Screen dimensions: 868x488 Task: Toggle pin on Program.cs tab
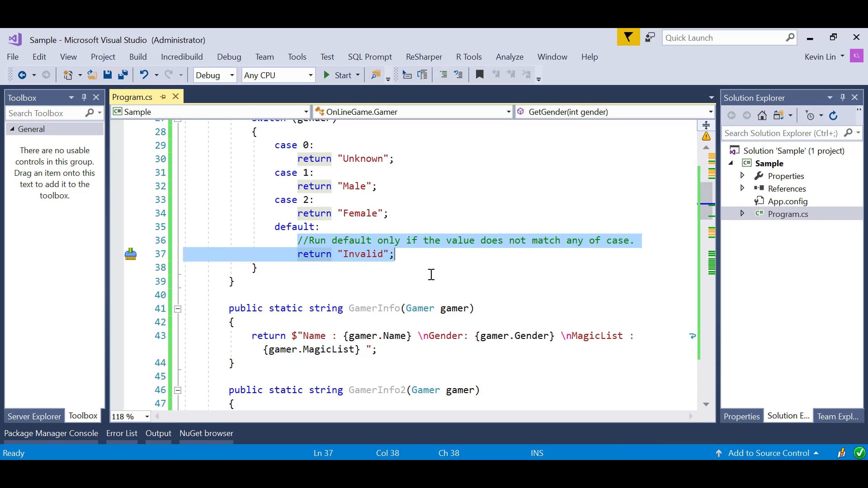click(x=163, y=97)
